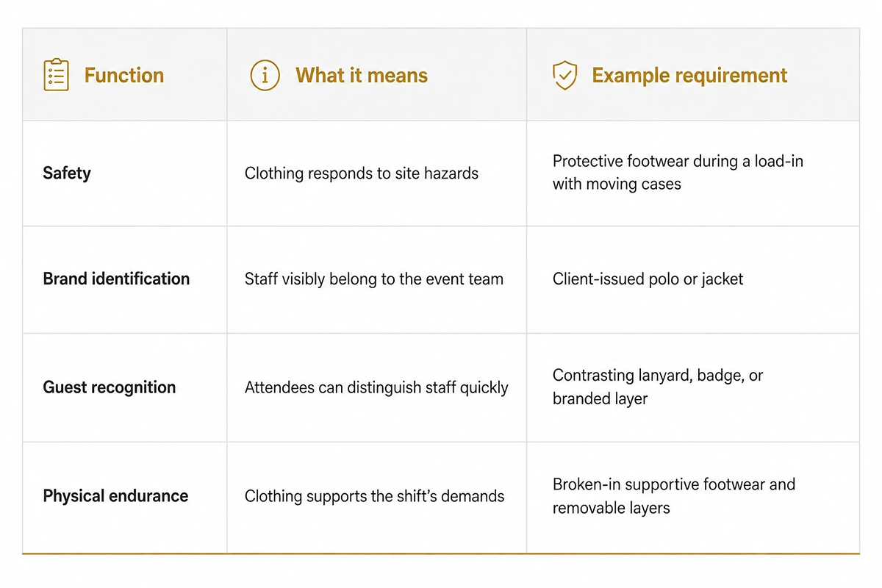
Task: Click the info circle icon
Action: 265,75
